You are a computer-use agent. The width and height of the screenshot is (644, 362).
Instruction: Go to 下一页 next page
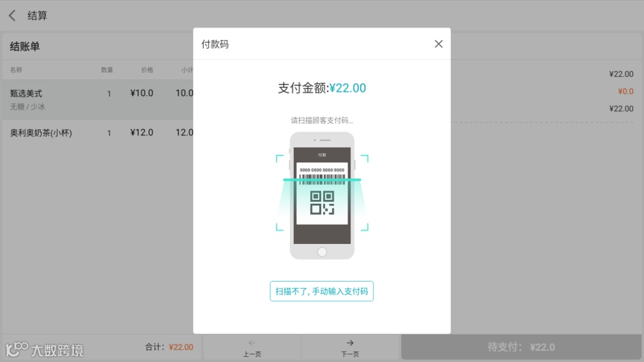350,348
